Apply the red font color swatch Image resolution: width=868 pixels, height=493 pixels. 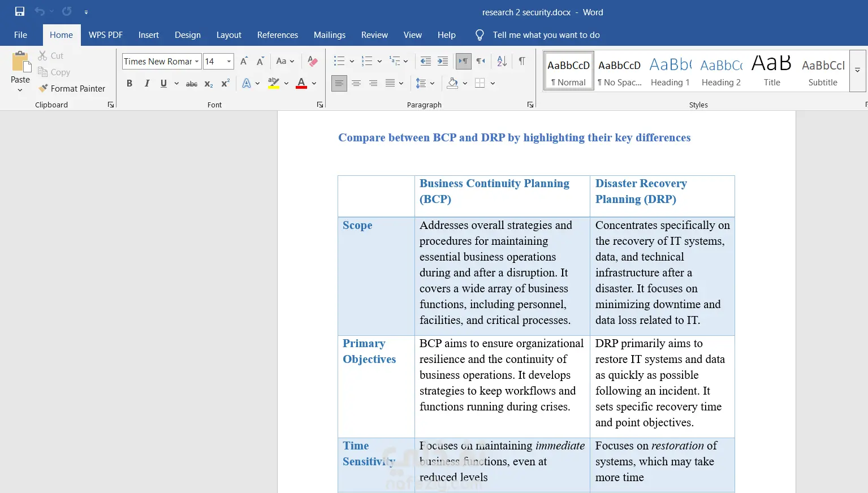pos(301,84)
